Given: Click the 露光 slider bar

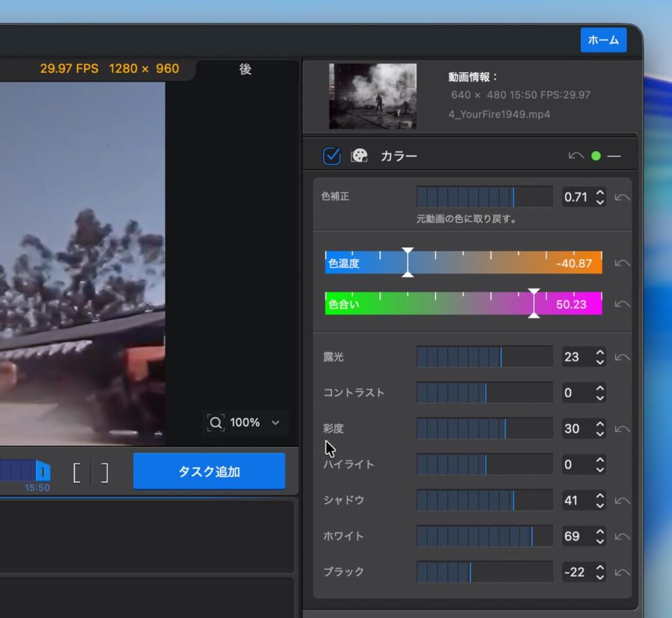Looking at the screenshot, I should pyautogui.click(x=485, y=357).
